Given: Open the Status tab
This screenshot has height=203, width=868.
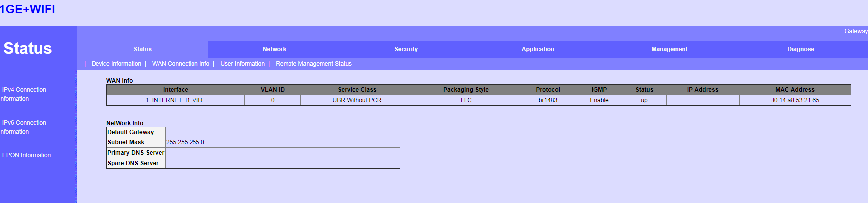Looking at the screenshot, I should click(143, 49).
